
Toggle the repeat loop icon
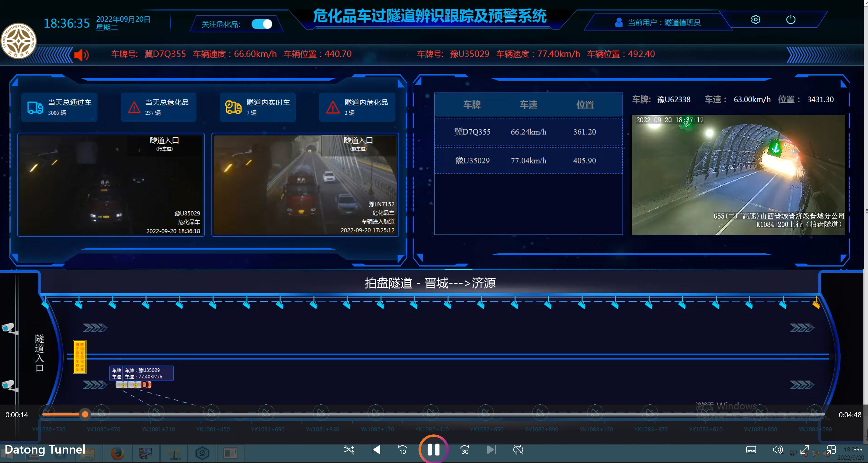coord(518,450)
